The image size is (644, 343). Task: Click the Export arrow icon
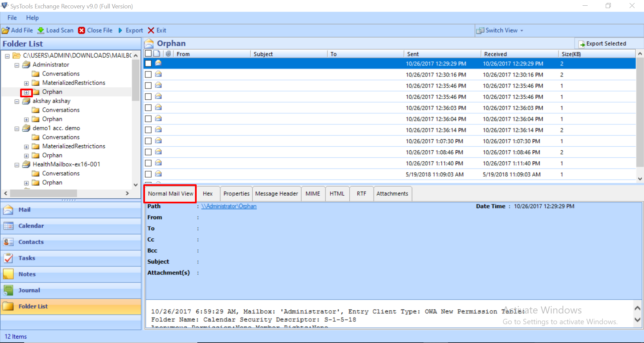click(120, 31)
